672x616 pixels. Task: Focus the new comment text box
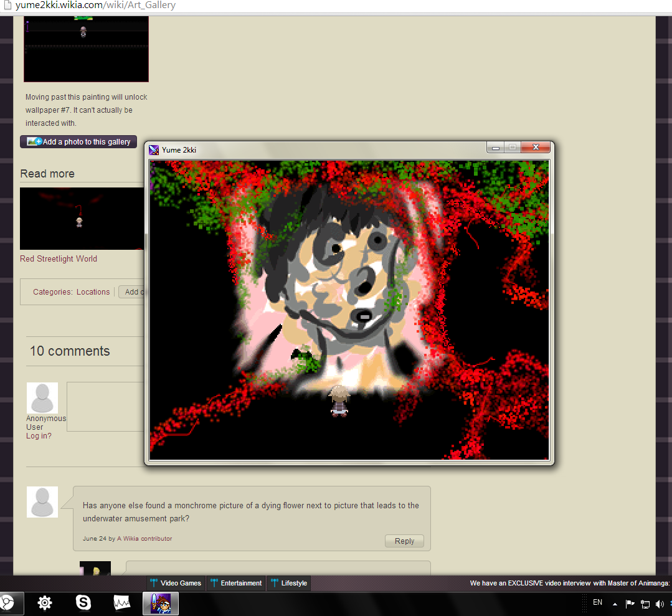[105, 406]
